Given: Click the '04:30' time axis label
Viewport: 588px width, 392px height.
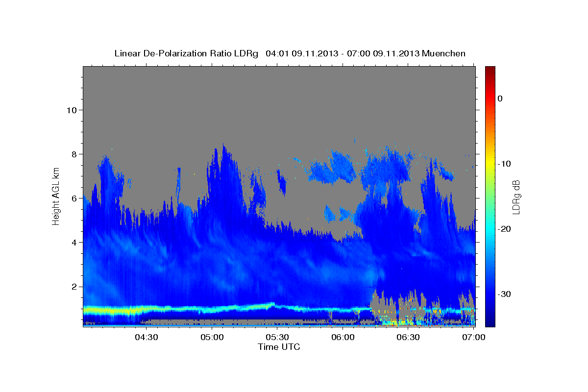Looking at the screenshot, I should pyautogui.click(x=146, y=337).
